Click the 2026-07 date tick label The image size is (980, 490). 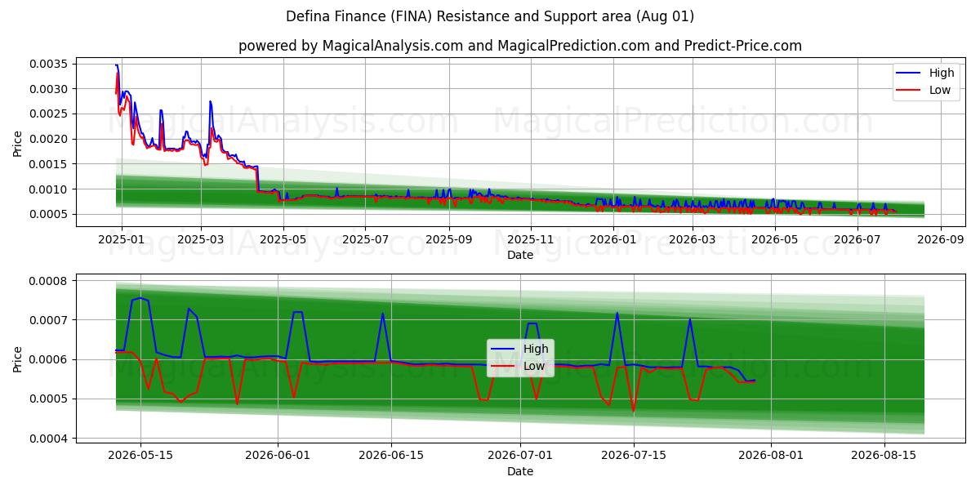pyautogui.click(x=857, y=239)
